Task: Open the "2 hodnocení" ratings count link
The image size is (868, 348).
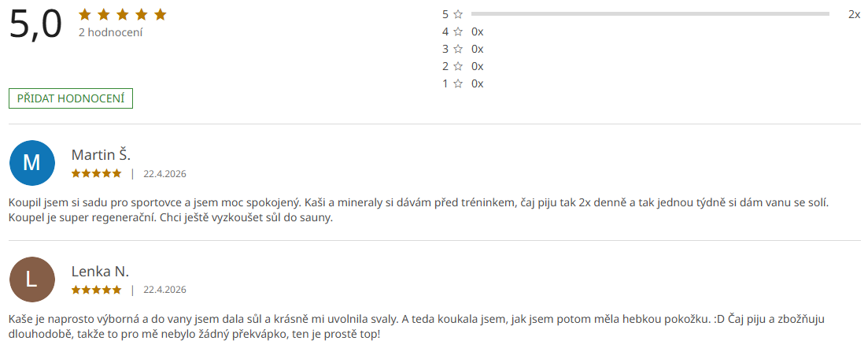Action: [110, 32]
